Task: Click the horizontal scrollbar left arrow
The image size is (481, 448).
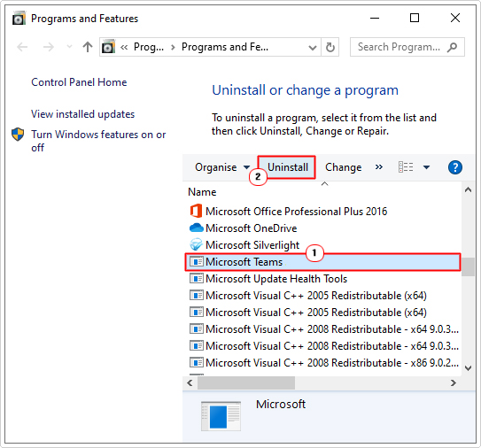Action: pyautogui.click(x=190, y=383)
